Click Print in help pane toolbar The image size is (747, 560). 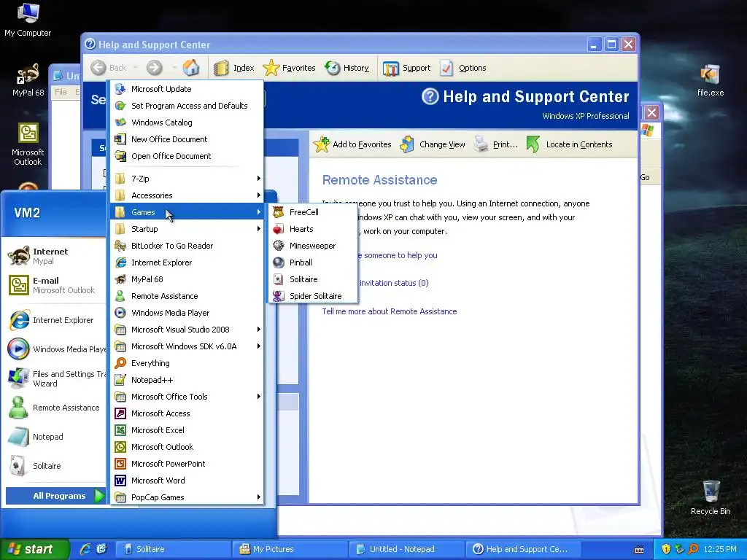click(496, 144)
